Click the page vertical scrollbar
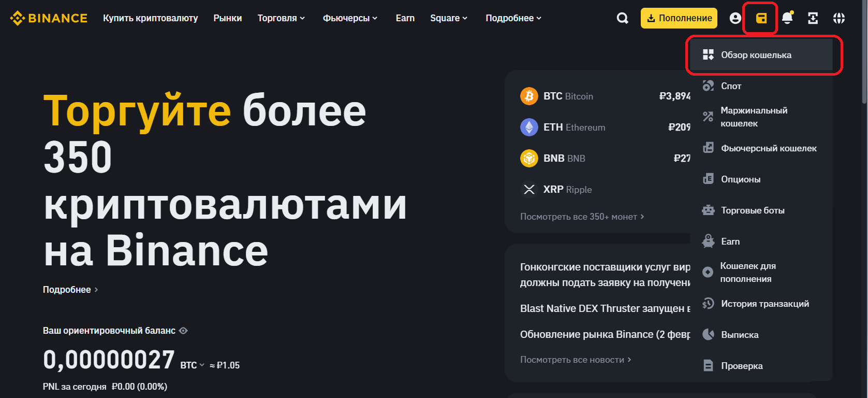The width and height of the screenshot is (868, 398). point(864,52)
